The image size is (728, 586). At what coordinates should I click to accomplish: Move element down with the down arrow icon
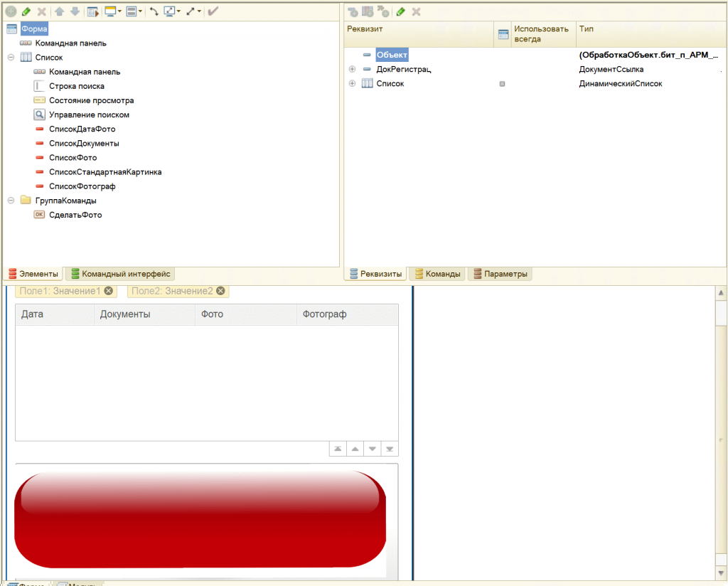click(x=75, y=11)
